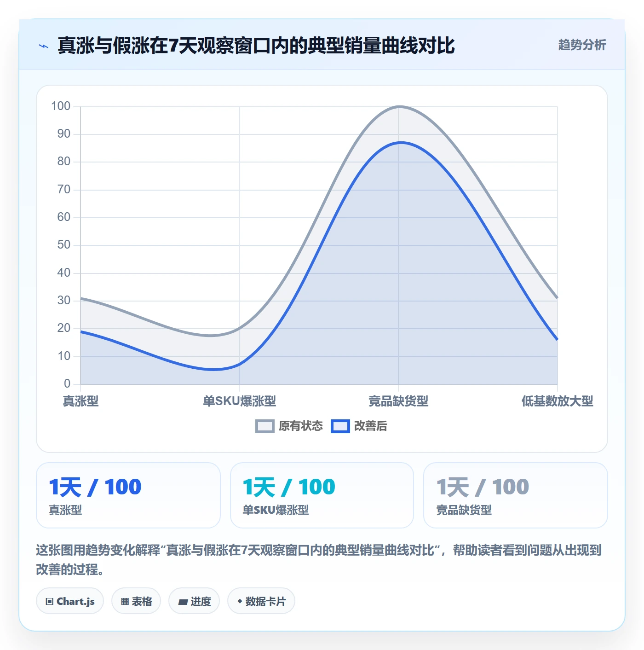
Task: Select the 进度 tag
Action: click(x=194, y=601)
